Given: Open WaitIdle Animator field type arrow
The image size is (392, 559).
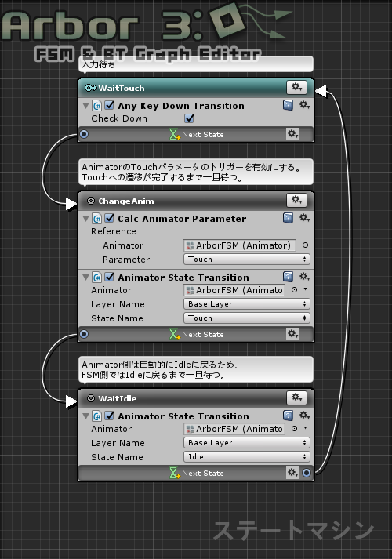Looking at the screenshot, I should tap(306, 428).
